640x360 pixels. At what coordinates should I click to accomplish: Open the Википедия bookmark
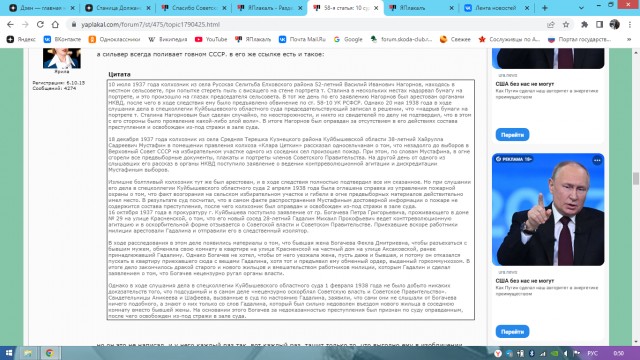pyautogui.click(x=168, y=39)
